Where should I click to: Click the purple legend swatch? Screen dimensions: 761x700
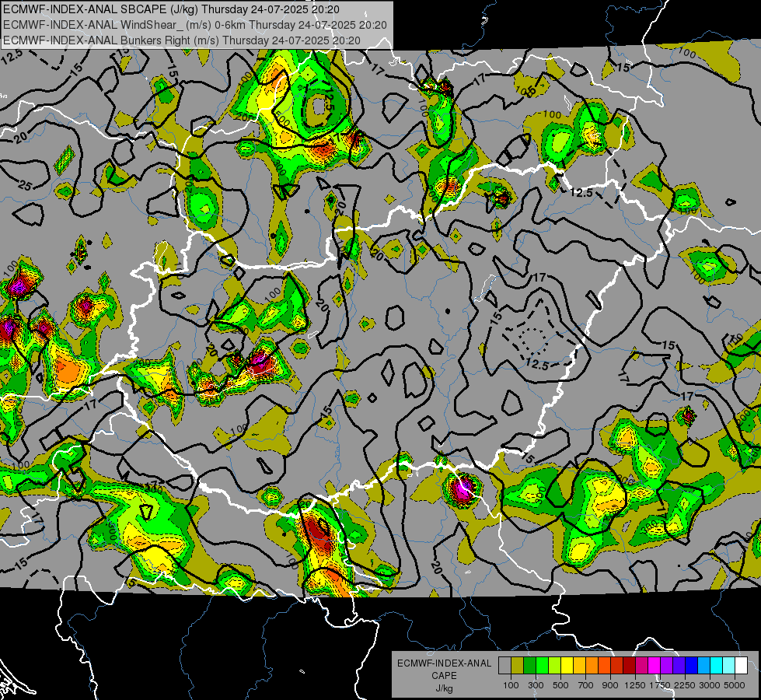tap(666, 666)
